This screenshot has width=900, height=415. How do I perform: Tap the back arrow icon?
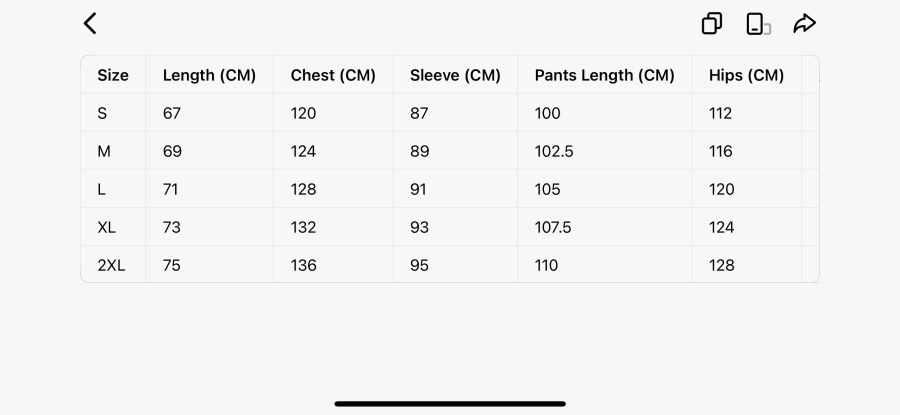[90, 24]
